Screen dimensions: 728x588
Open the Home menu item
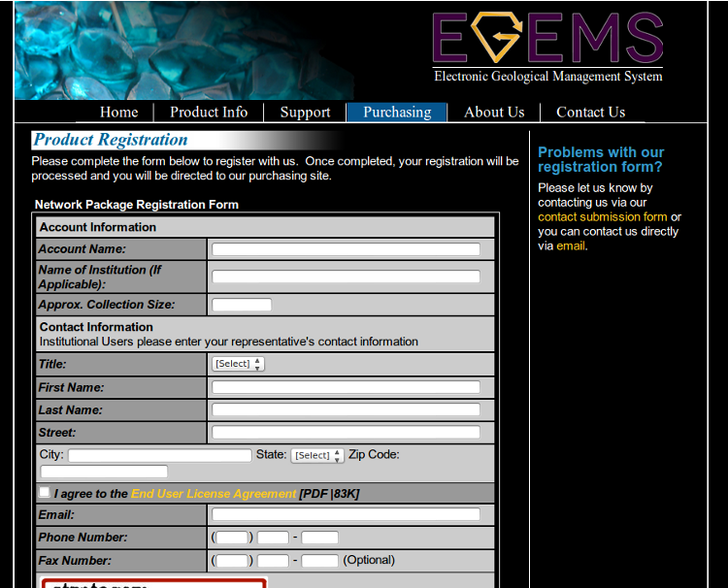(x=118, y=113)
